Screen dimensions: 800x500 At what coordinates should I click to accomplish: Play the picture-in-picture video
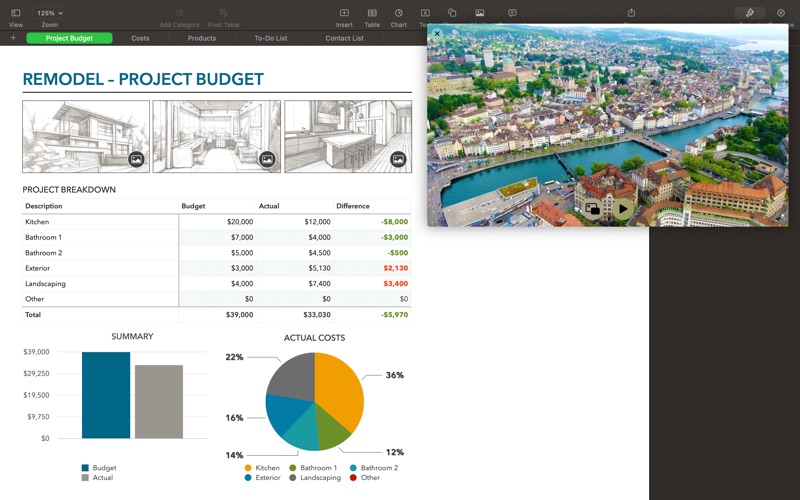tap(623, 209)
